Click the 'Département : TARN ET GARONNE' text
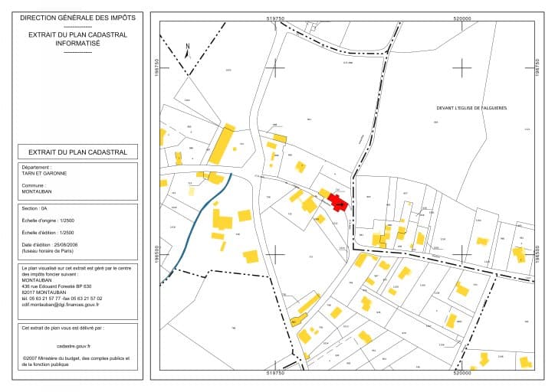Image resolution: width=555 pixels, height=392 pixels. pyautogui.click(x=44, y=170)
